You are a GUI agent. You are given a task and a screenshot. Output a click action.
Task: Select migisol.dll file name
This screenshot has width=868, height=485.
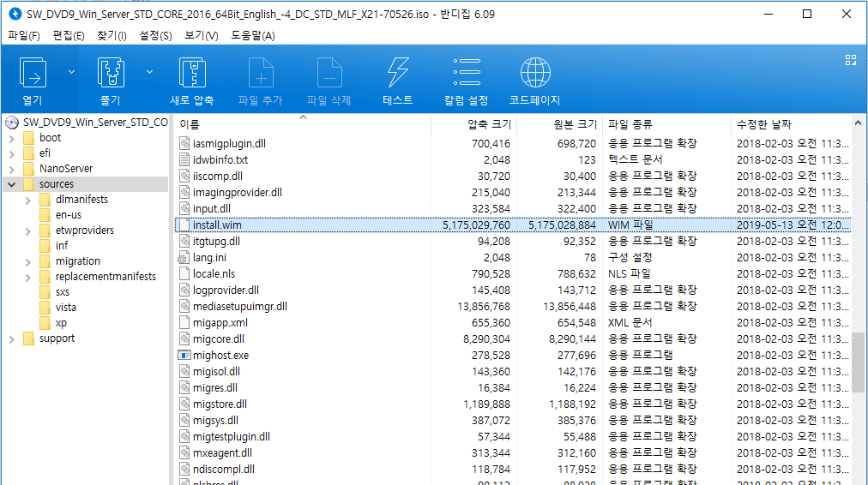pyautogui.click(x=216, y=372)
